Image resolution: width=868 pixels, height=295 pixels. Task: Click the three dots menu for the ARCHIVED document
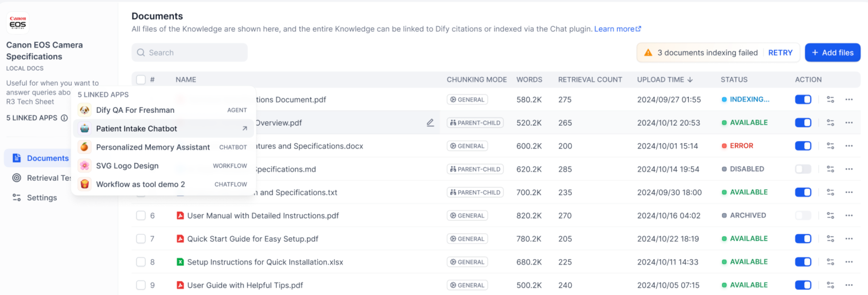pos(848,215)
